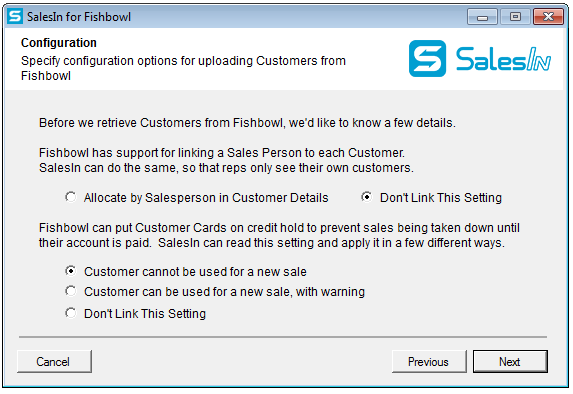The width and height of the screenshot is (573, 394).
Task: Select Don't Link This Setting for credit hold
Action: click(136, 314)
